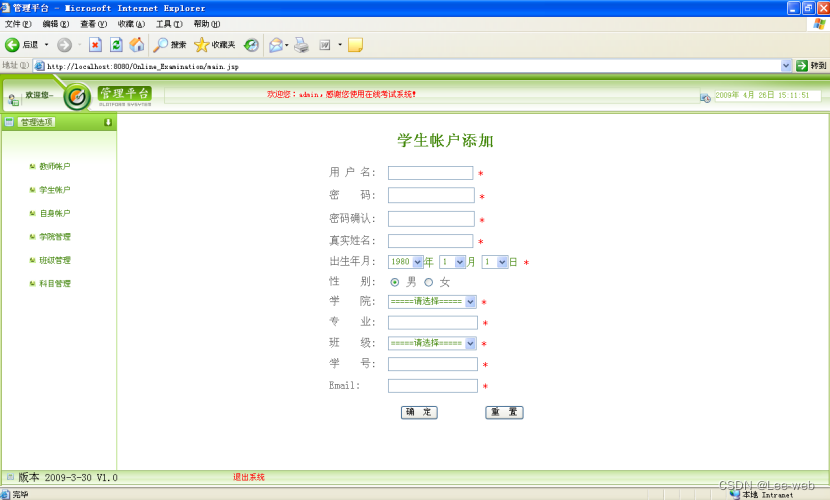Select the 男 radio button
The height and width of the screenshot is (500, 830).
pyautogui.click(x=394, y=283)
